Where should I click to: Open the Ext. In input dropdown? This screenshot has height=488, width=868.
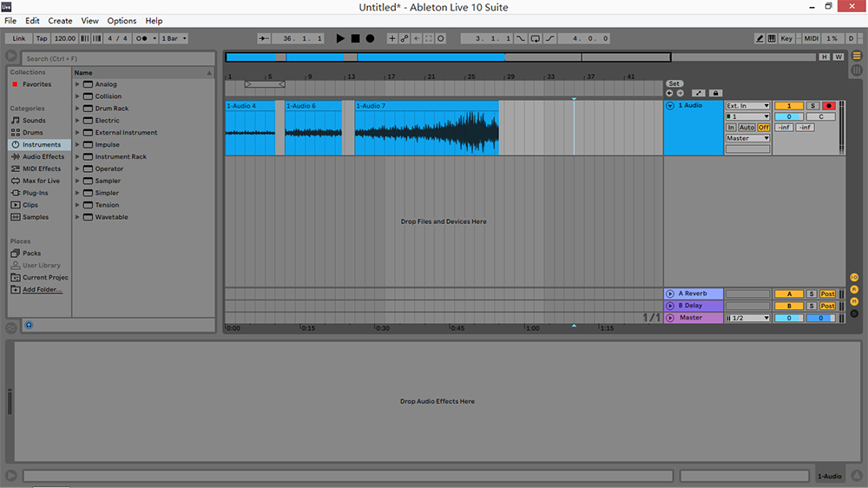click(747, 106)
